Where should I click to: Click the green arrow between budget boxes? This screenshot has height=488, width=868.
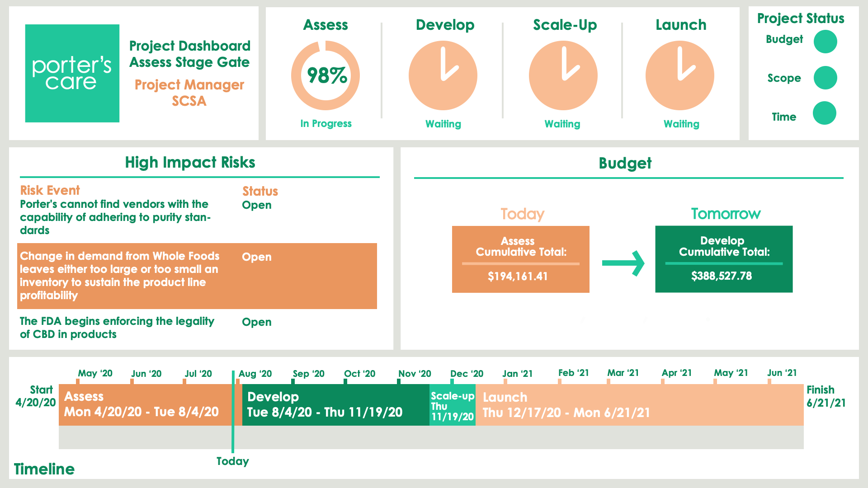pyautogui.click(x=623, y=263)
